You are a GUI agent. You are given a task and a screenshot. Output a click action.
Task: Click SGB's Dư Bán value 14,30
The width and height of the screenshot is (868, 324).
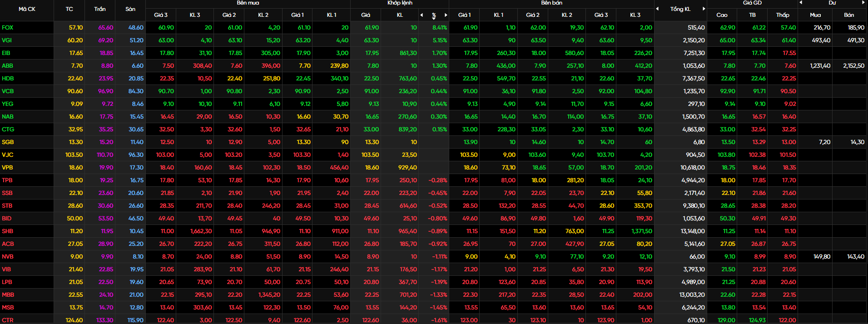(x=858, y=142)
